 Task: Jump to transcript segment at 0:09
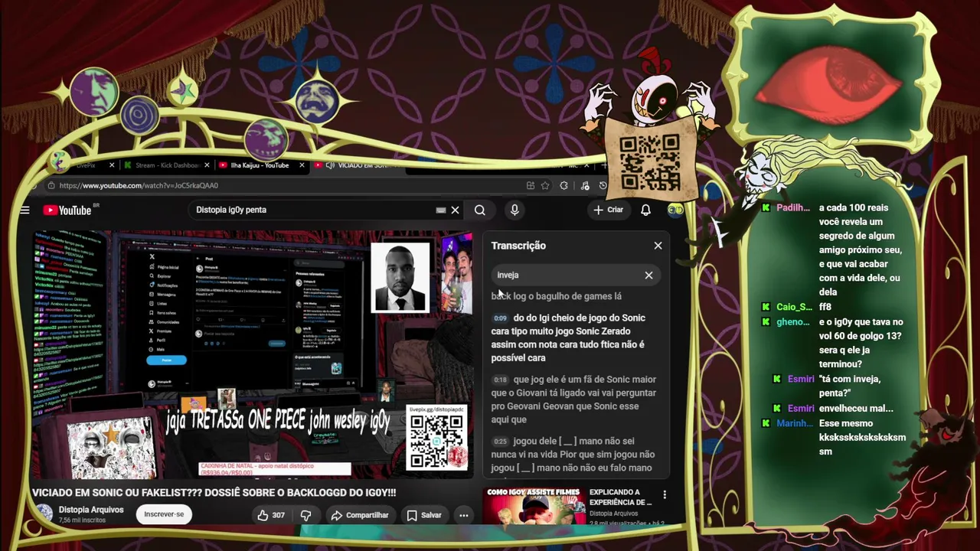[x=500, y=318]
